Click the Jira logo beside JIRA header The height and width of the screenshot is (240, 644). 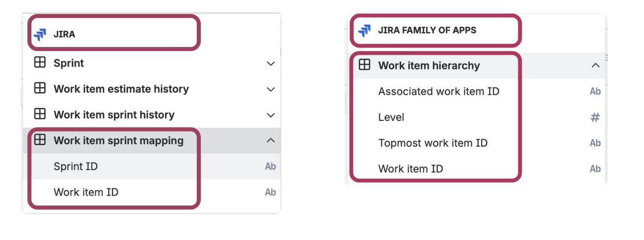(x=40, y=34)
